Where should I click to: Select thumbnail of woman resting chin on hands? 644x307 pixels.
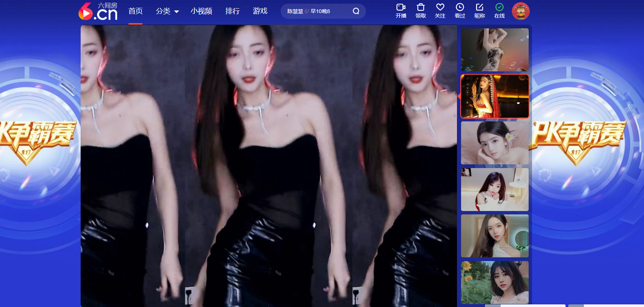click(x=495, y=189)
